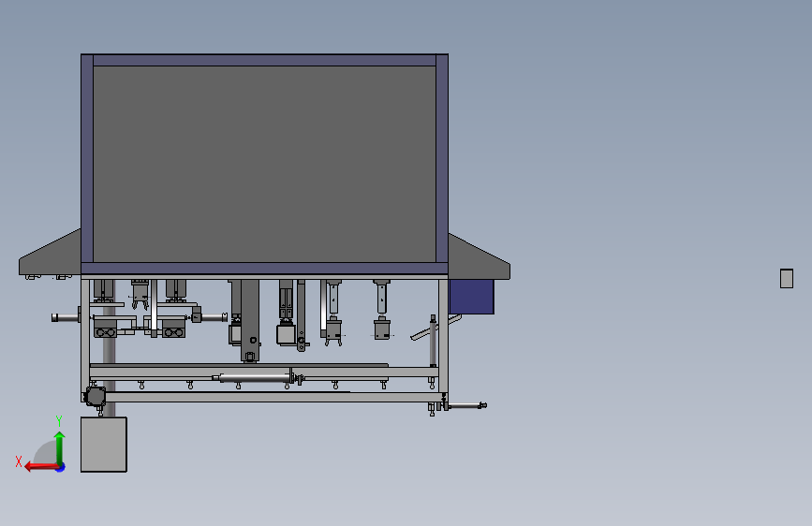Select the large dark gray cabinet panel
Viewport: 812px width, 526px height.
point(264,164)
